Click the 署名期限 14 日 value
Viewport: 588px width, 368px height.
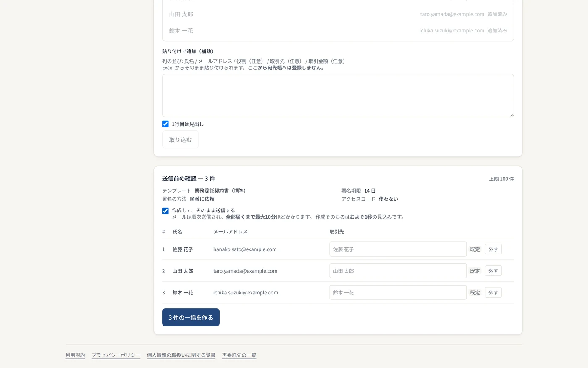(x=370, y=191)
